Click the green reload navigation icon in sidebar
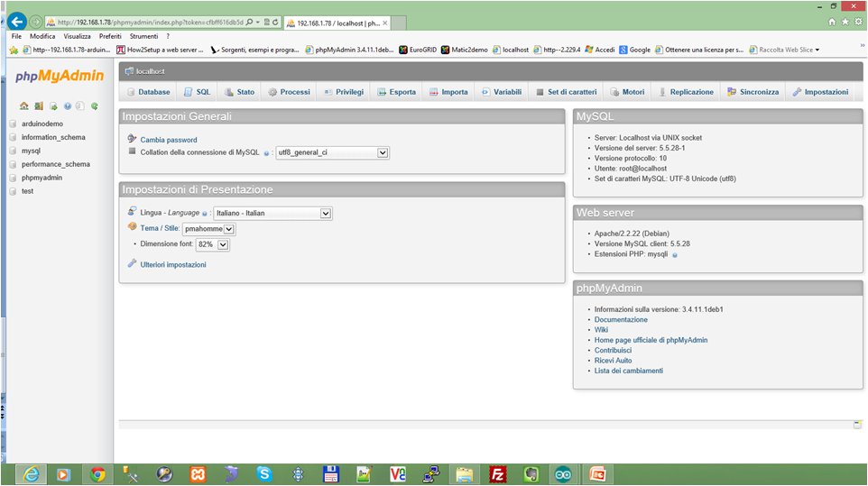Screen dimensions: 868x486 coord(95,105)
